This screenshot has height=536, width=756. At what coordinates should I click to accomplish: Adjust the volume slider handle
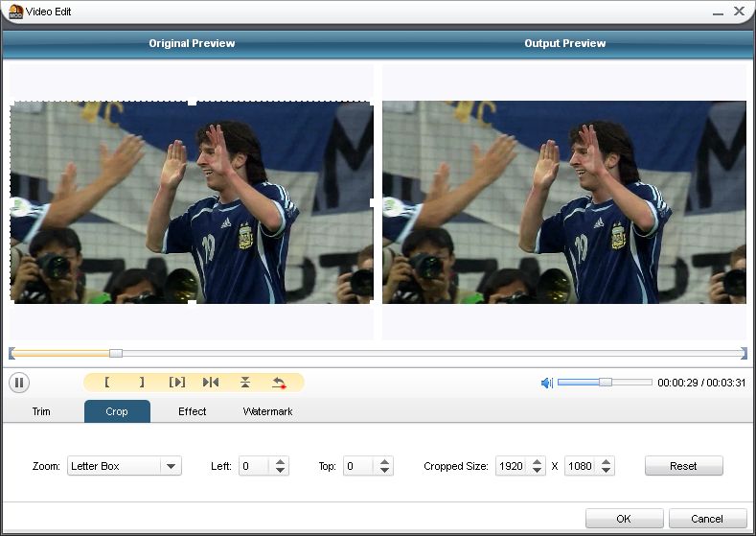[x=606, y=382]
